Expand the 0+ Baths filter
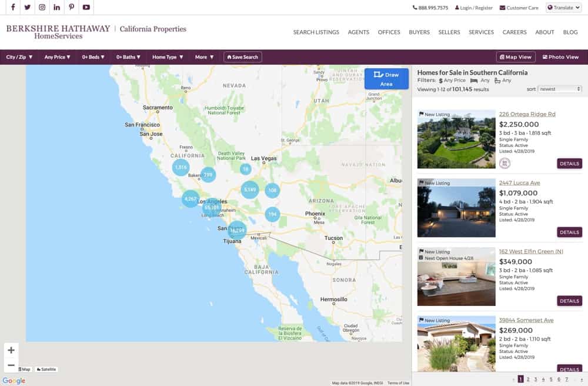The height and width of the screenshot is (386, 588). (128, 57)
